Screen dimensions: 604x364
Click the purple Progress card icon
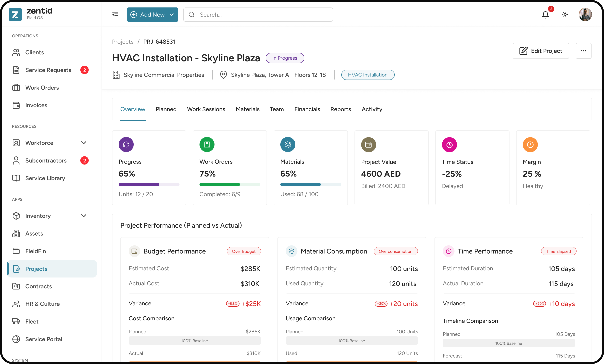(126, 145)
